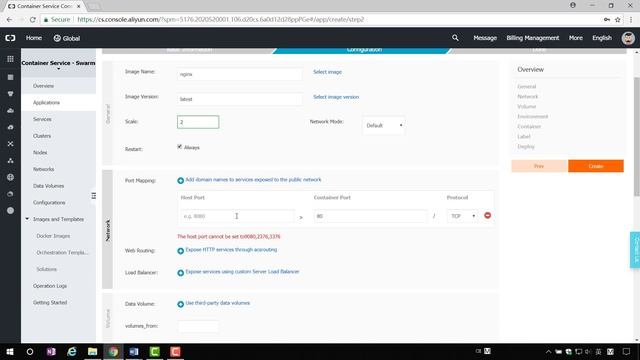Open Configurations in the sidebar
Image resolution: width=640 pixels, height=360 pixels.
coord(49,202)
